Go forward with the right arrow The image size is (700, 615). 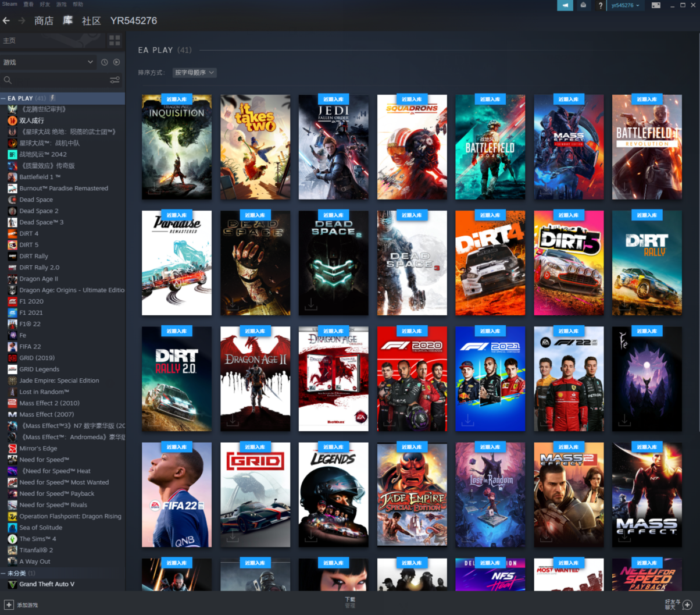(22, 20)
